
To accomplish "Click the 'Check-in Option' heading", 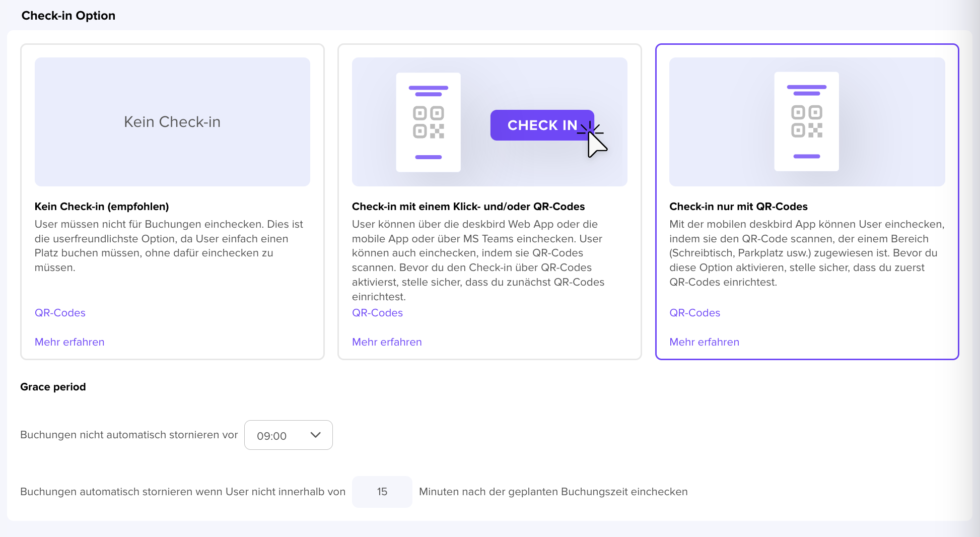I will click(68, 16).
